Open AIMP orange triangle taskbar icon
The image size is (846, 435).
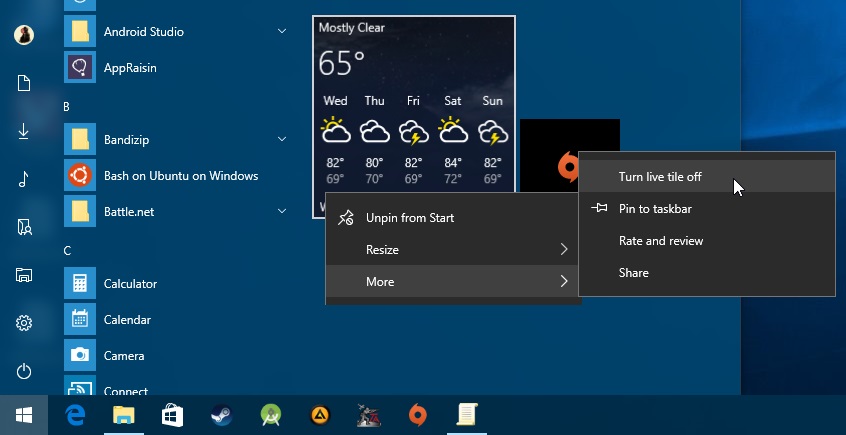320,416
